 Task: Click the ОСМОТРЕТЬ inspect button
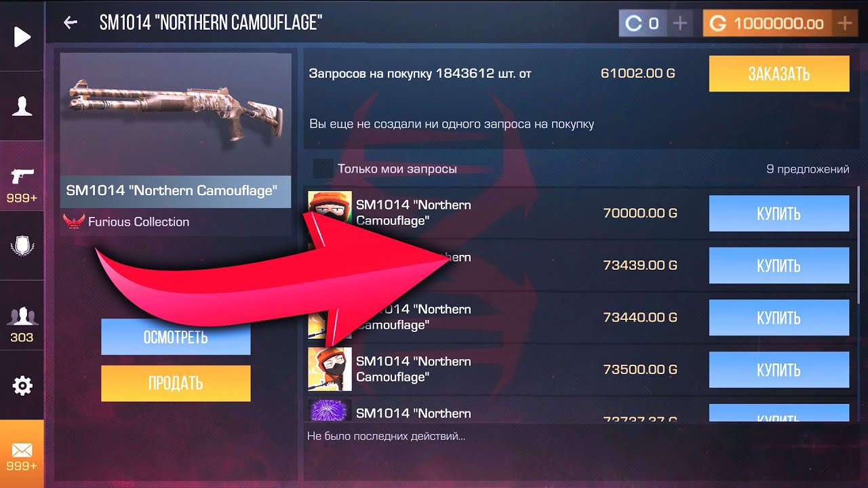(x=176, y=337)
